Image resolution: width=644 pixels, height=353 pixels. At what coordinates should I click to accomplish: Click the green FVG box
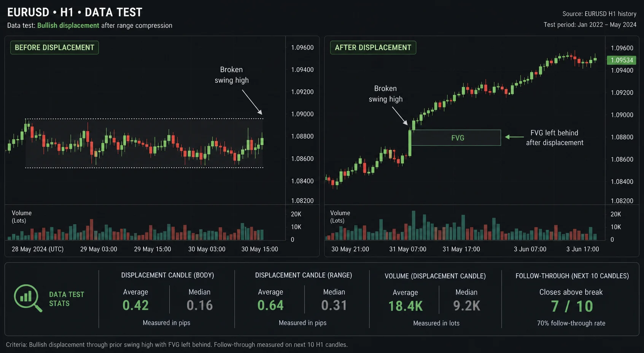(x=456, y=138)
